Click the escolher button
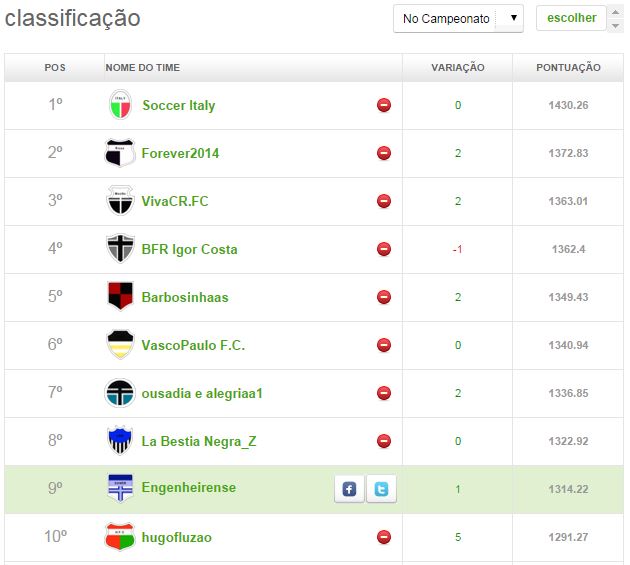 click(571, 18)
